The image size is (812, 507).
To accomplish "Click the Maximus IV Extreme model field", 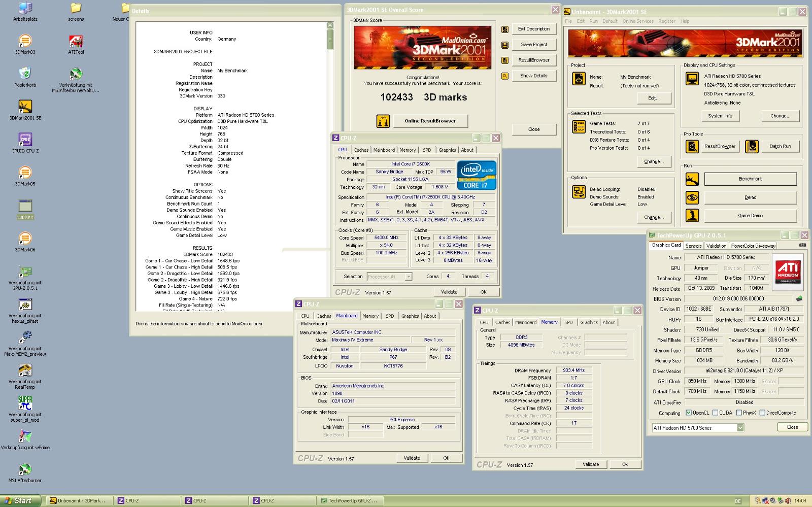I will 370,340.
